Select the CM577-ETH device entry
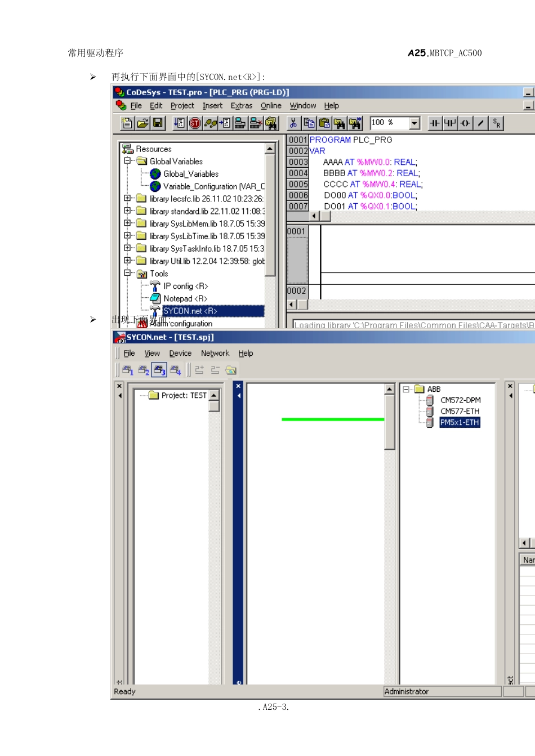The image size is (535, 756). tap(460, 411)
